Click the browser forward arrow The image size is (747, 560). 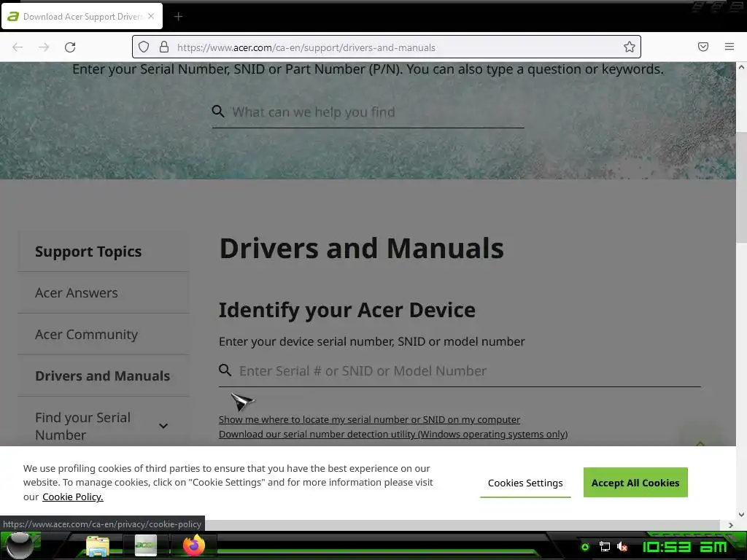44,47
